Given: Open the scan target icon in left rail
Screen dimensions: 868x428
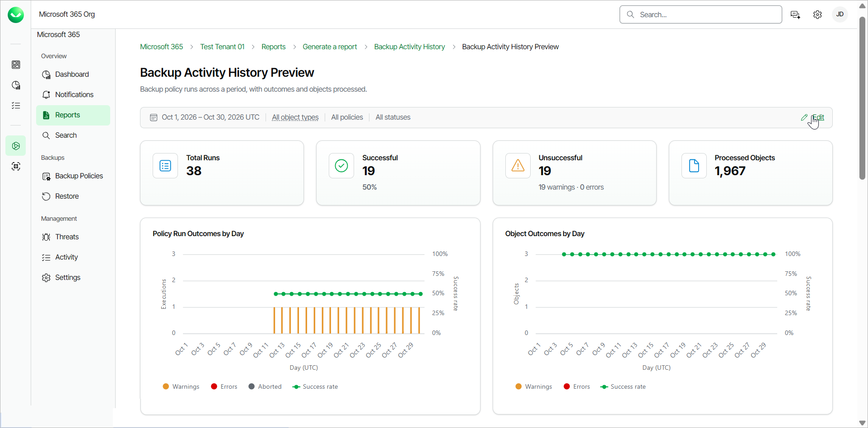Looking at the screenshot, I should tap(16, 167).
